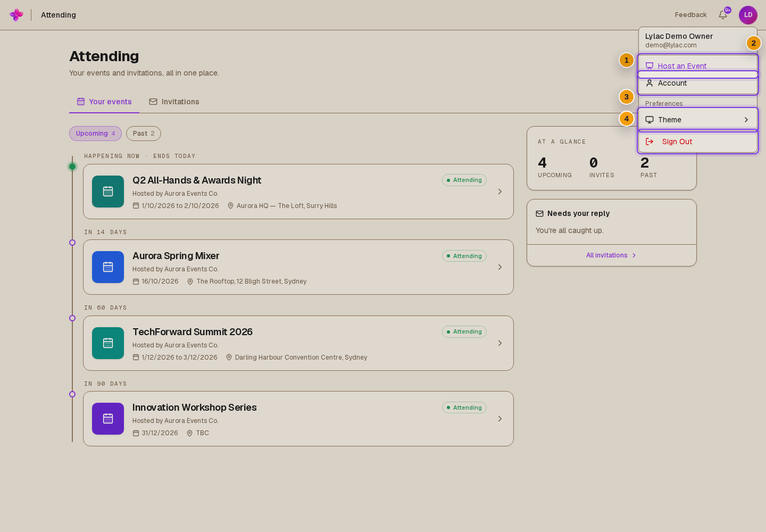Click the Past count 2 stat
The width and height of the screenshot is (766, 532).
click(x=649, y=167)
